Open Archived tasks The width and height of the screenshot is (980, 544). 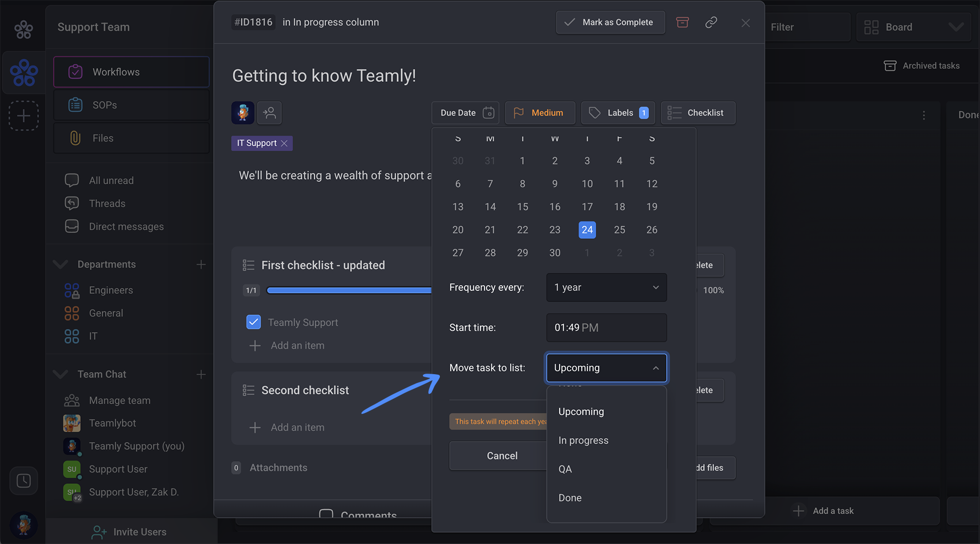tap(921, 66)
